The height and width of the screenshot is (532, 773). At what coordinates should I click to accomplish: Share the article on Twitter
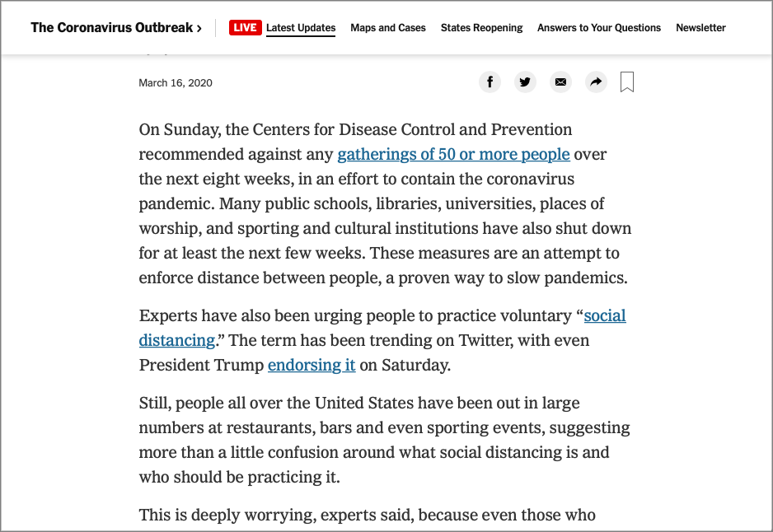click(525, 82)
